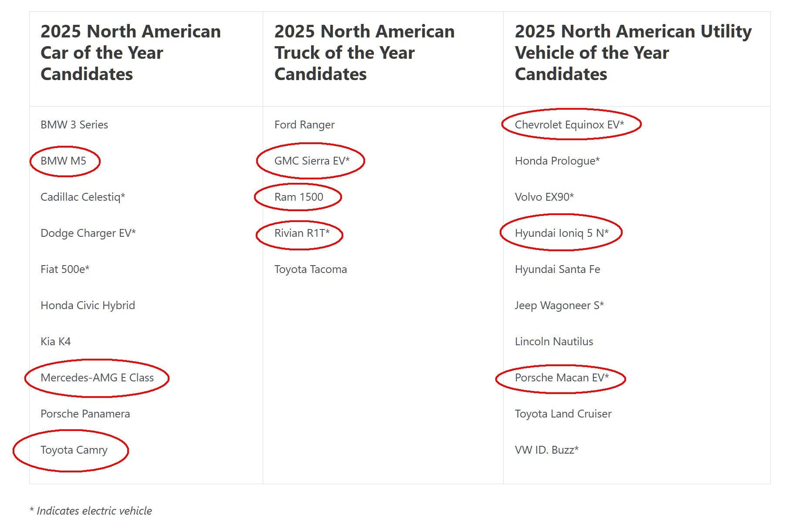Select the VW ID. Buzz candidate
This screenshot has height=532, width=796.
click(x=547, y=450)
